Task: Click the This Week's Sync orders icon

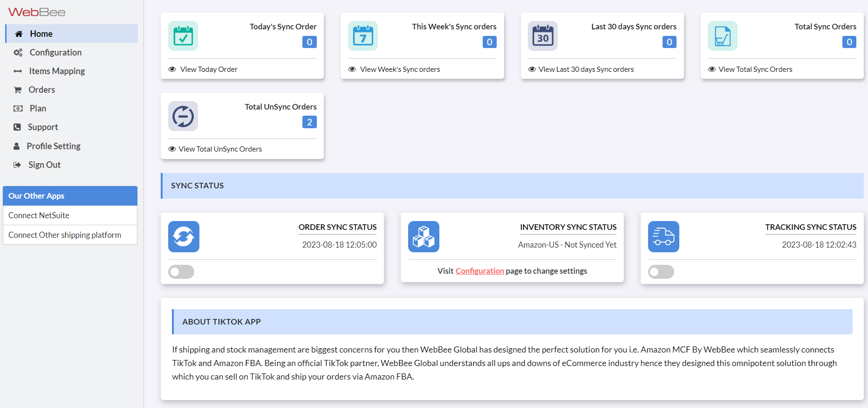Action: [362, 36]
